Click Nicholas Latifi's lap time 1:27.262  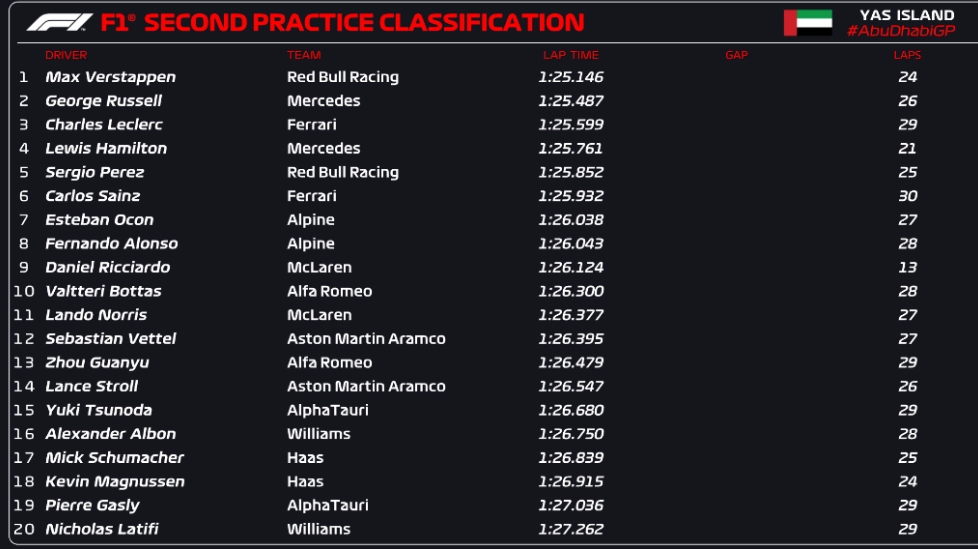(571, 529)
